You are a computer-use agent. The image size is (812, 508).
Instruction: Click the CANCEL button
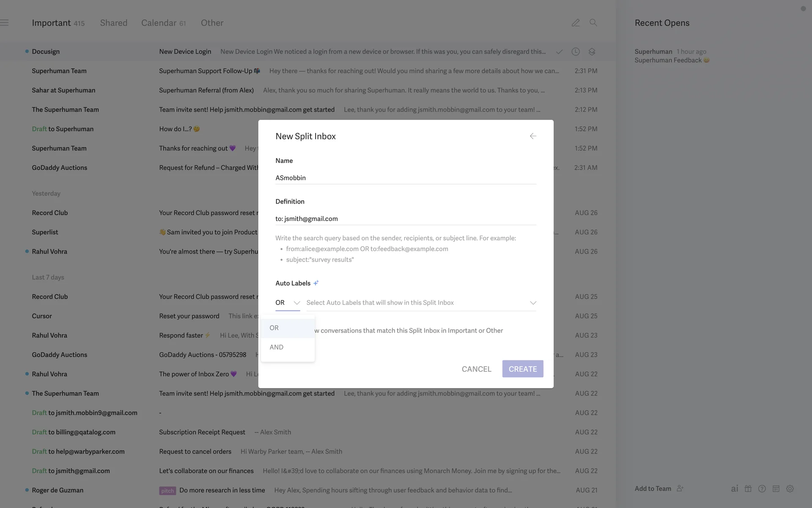click(476, 369)
